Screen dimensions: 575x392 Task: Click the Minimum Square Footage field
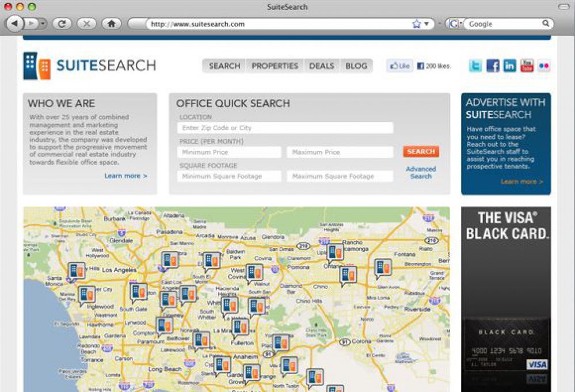(x=229, y=176)
